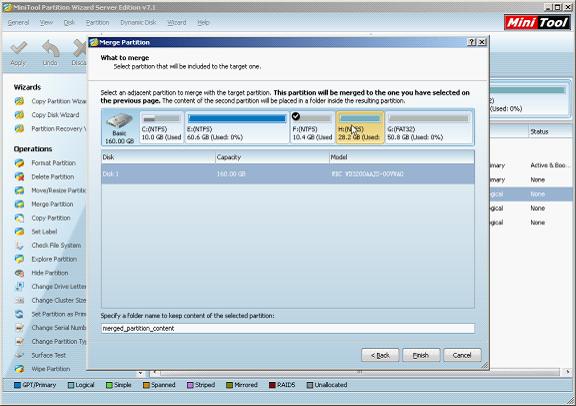Click the GPT/Primary legend swatch

pyautogui.click(x=17, y=385)
